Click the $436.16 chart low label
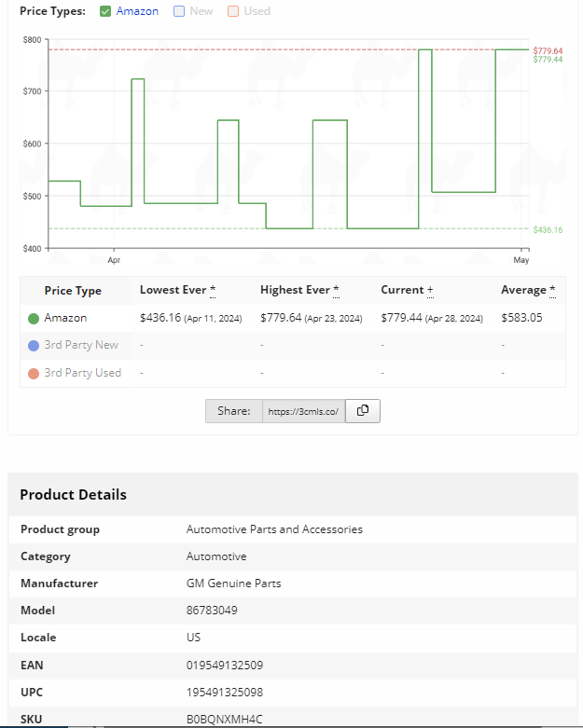The height and width of the screenshot is (728, 583). 548,230
